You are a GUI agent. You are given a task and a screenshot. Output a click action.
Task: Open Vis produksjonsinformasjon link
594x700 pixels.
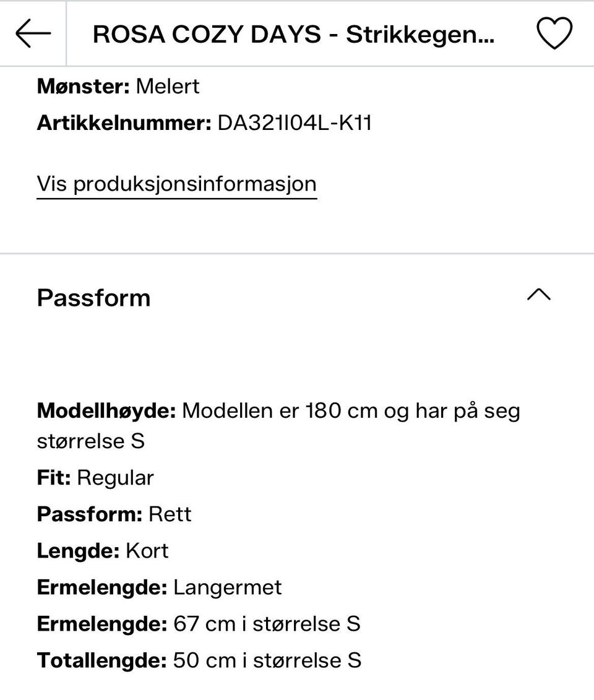[176, 184]
